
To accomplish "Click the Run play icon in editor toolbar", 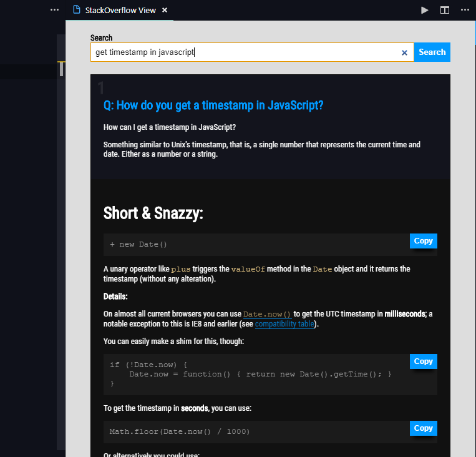I will pos(424,11).
